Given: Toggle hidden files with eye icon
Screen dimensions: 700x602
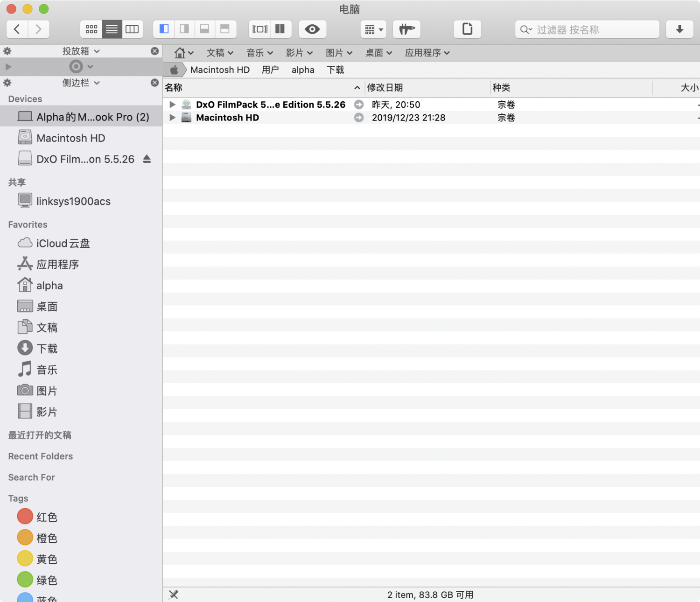Looking at the screenshot, I should click(312, 29).
